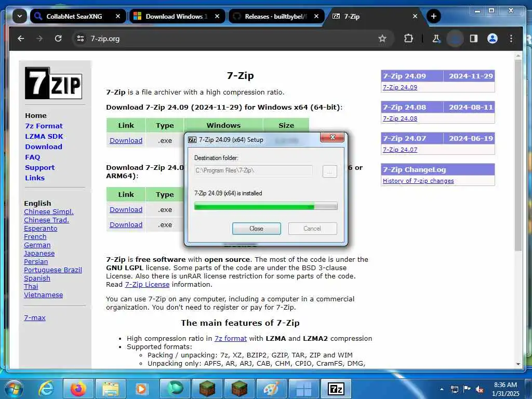Image resolution: width=532 pixels, height=399 pixels.
Task: Open the 7z format link
Action: (x=230, y=339)
